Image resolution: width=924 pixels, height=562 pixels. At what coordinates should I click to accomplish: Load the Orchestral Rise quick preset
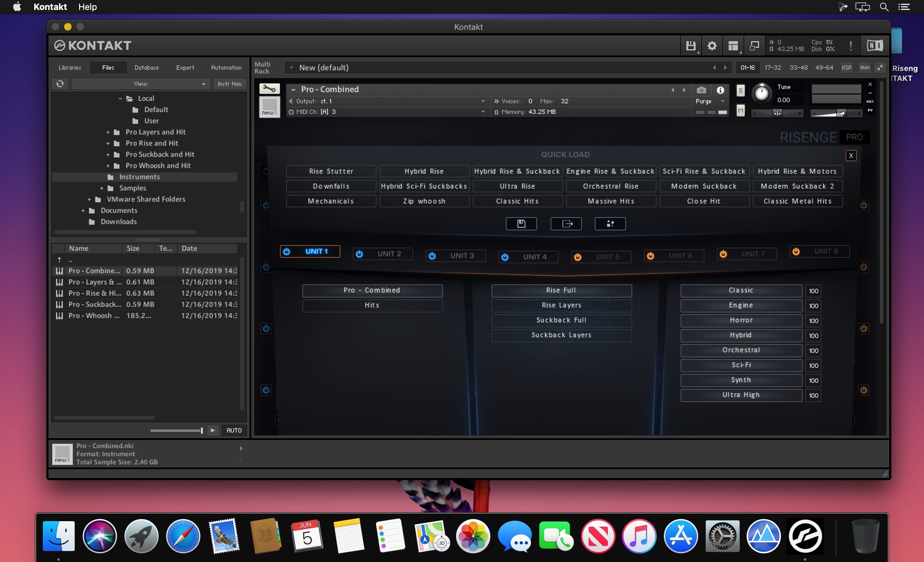[x=611, y=186]
